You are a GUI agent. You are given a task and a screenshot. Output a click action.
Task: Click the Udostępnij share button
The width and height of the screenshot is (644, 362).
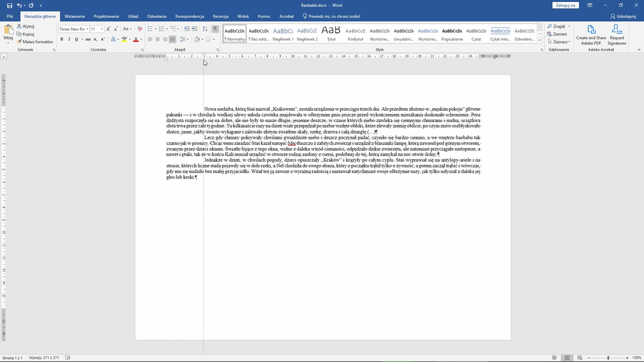[x=623, y=15]
